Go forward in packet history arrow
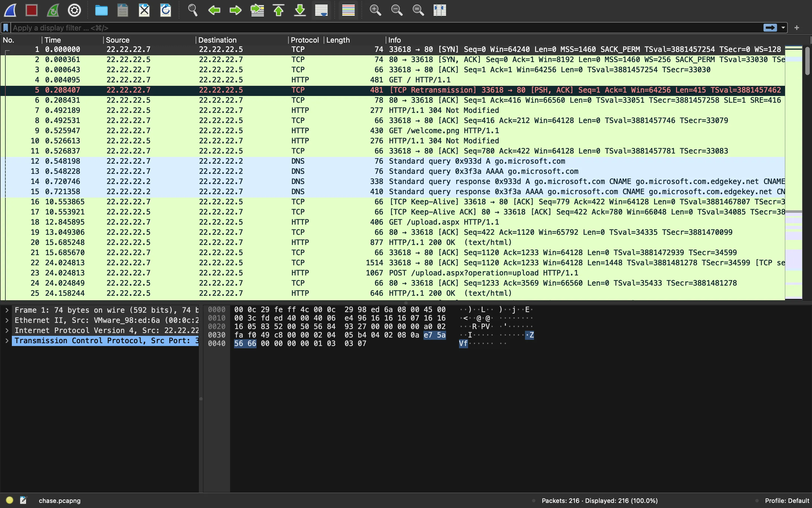 [235, 10]
